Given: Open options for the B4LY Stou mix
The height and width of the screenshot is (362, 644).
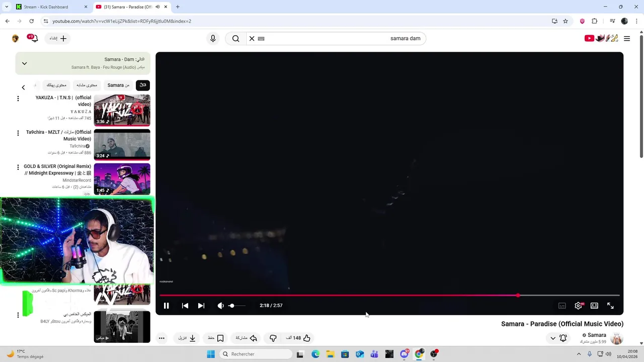Looking at the screenshot, I should point(18,315).
